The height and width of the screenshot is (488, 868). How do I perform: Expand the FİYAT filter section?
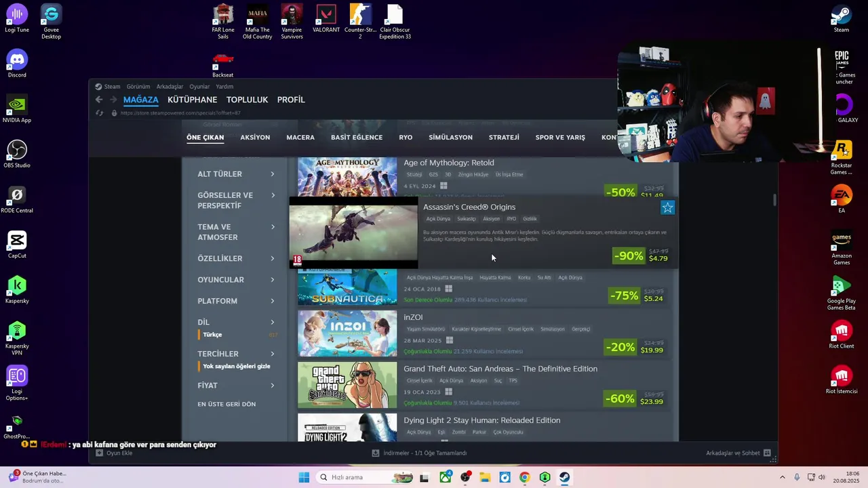tap(236, 386)
